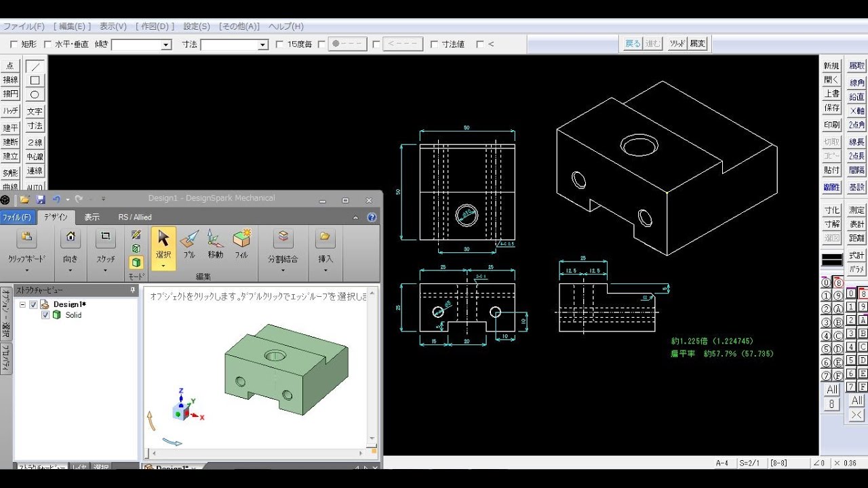Collapse the Design1 tree node
This screenshot has width=868, height=488.
pos(22,305)
